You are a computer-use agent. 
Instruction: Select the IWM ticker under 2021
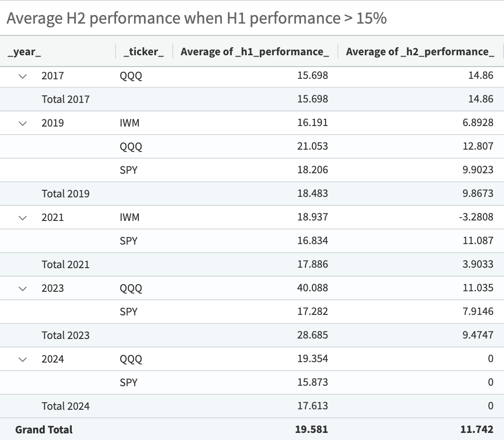pos(130,218)
